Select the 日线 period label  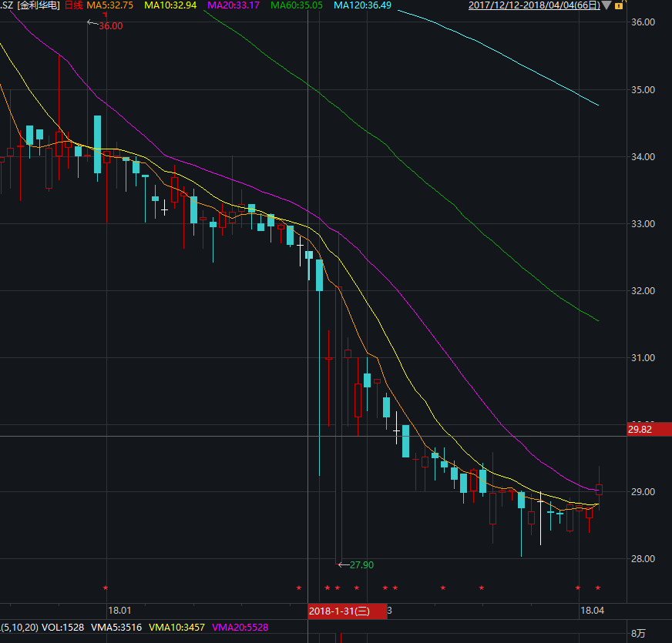[73, 5]
